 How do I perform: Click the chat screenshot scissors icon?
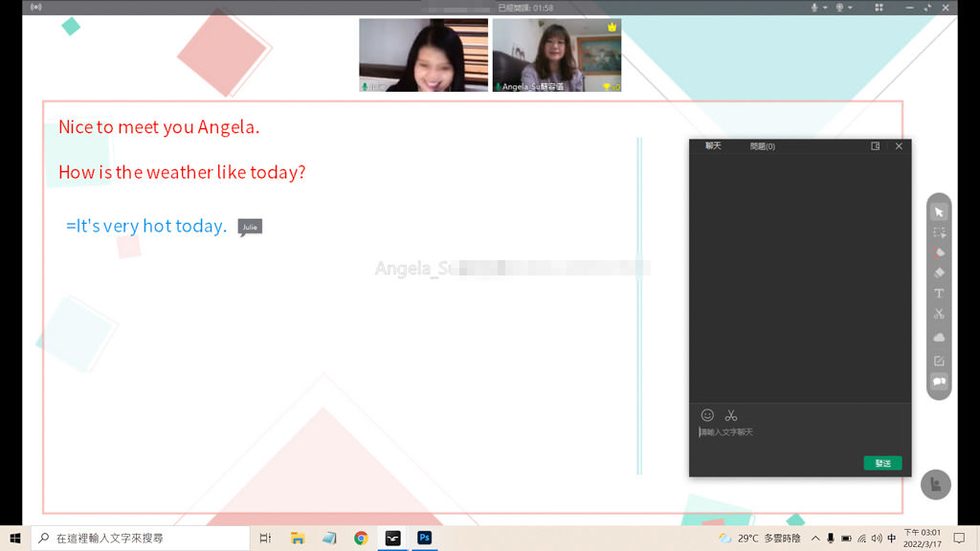tap(730, 415)
